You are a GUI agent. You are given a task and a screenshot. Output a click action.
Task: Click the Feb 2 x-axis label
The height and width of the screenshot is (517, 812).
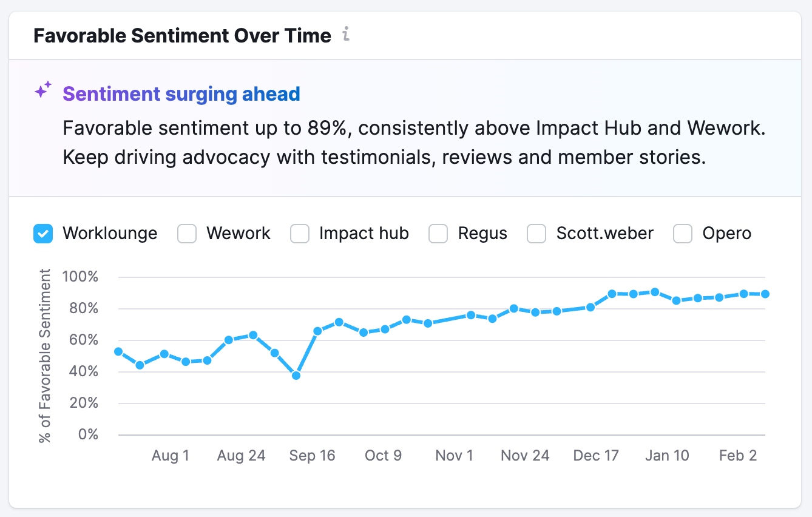[x=738, y=456]
